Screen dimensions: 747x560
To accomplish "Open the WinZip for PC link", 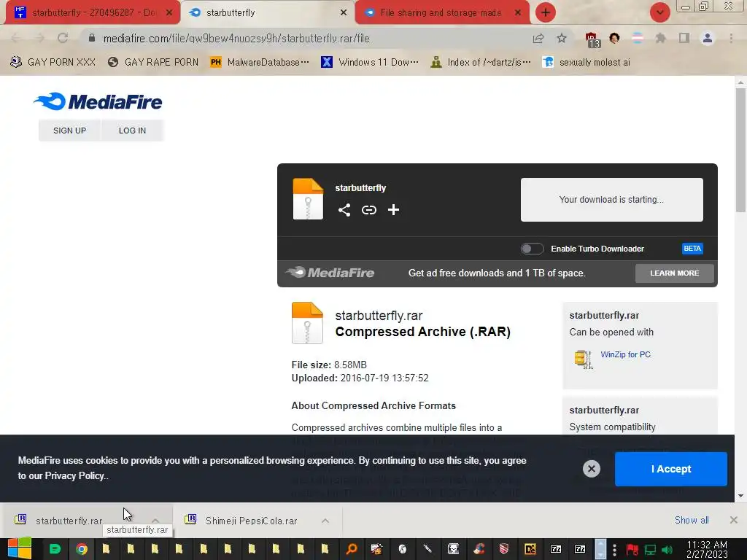I will 625,354.
